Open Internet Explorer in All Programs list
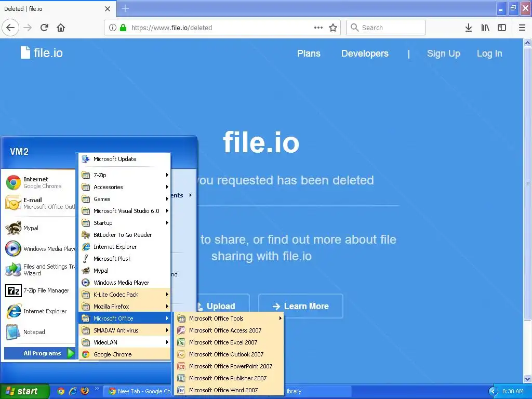 coord(125,247)
